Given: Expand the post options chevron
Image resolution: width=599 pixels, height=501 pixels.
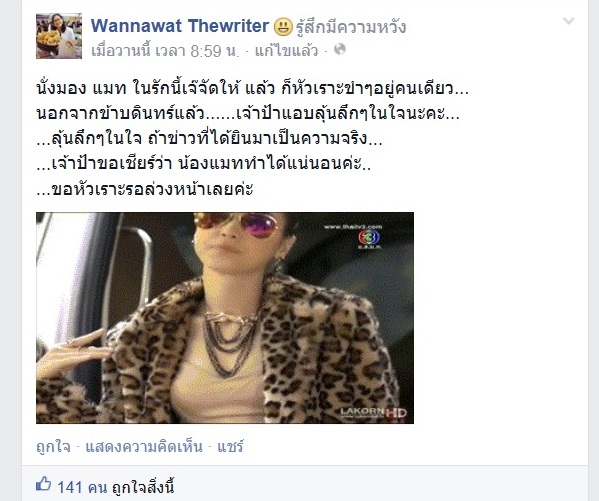Looking at the screenshot, I should click(569, 21).
